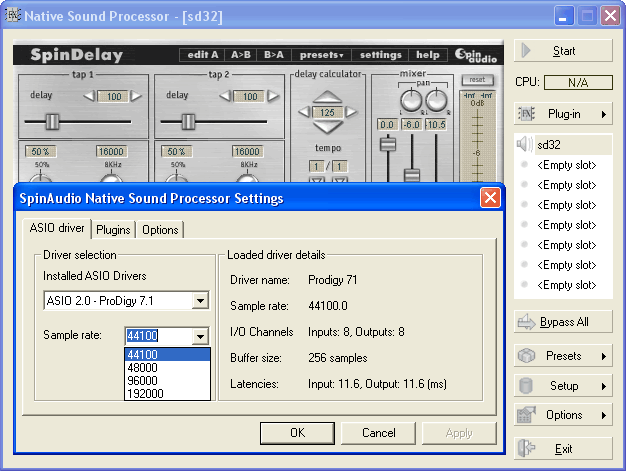The image size is (626, 471).
Task: Click tap 2 50% value field
Action: [x=176, y=152]
